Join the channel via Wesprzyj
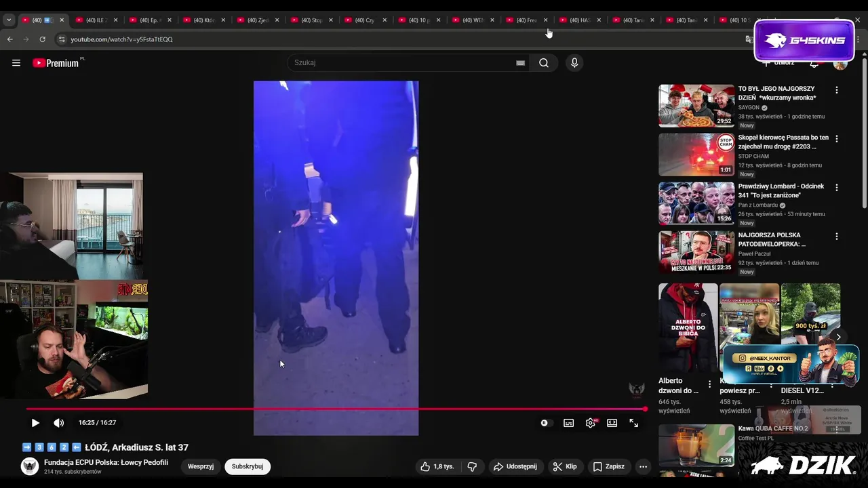868x488 pixels. [201, 466]
